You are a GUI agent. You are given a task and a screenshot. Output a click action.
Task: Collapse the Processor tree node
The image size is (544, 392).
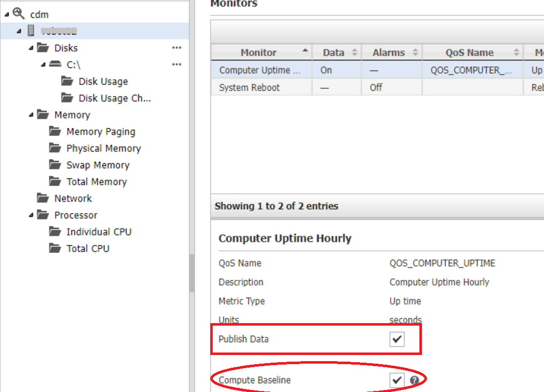click(x=31, y=215)
